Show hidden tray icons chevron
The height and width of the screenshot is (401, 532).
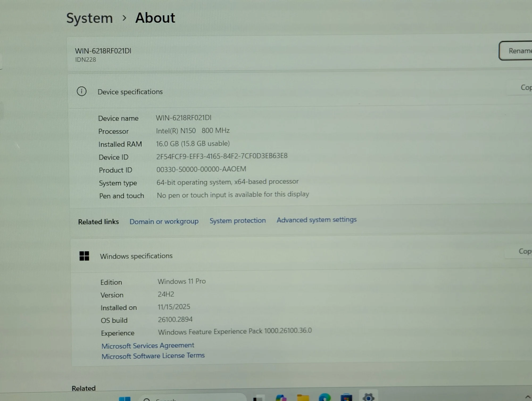[528, 397]
